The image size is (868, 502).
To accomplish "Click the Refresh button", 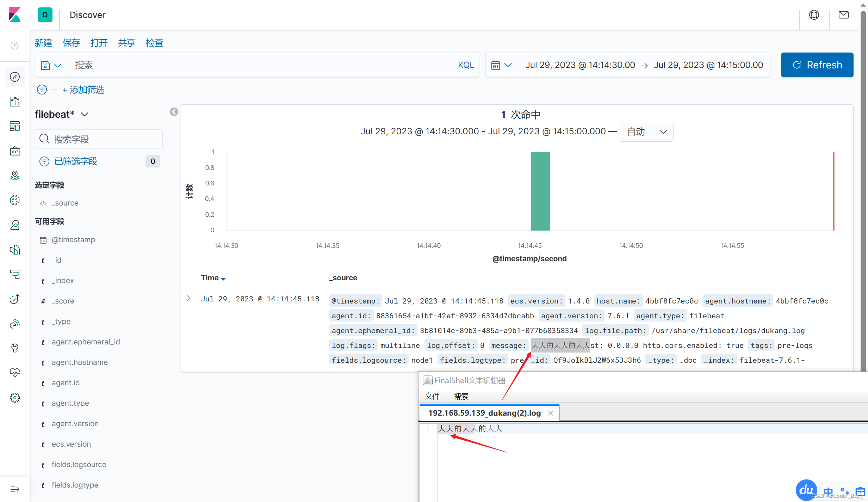I will pos(817,65).
